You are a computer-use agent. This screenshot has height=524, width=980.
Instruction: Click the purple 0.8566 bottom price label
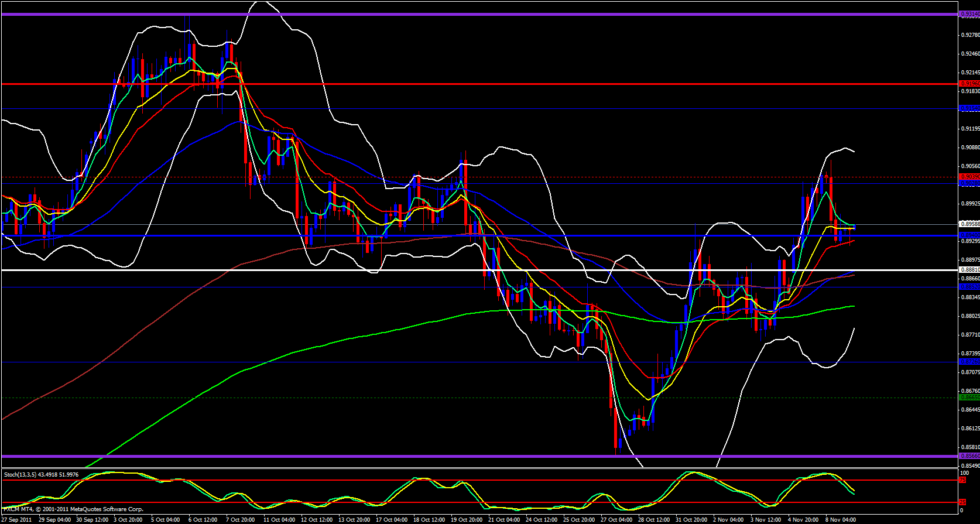coord(969,455)
